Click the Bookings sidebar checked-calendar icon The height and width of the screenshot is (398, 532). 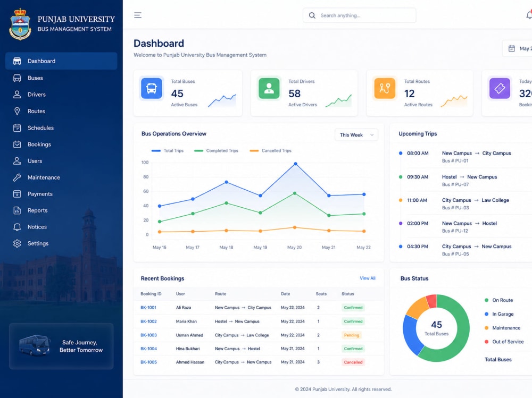coord(17,145)
